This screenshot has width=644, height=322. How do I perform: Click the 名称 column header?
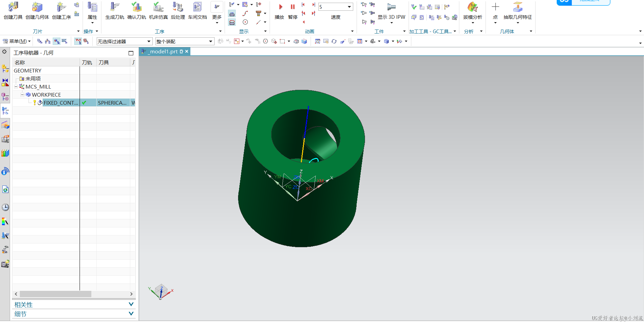click(x=46, y=62)
